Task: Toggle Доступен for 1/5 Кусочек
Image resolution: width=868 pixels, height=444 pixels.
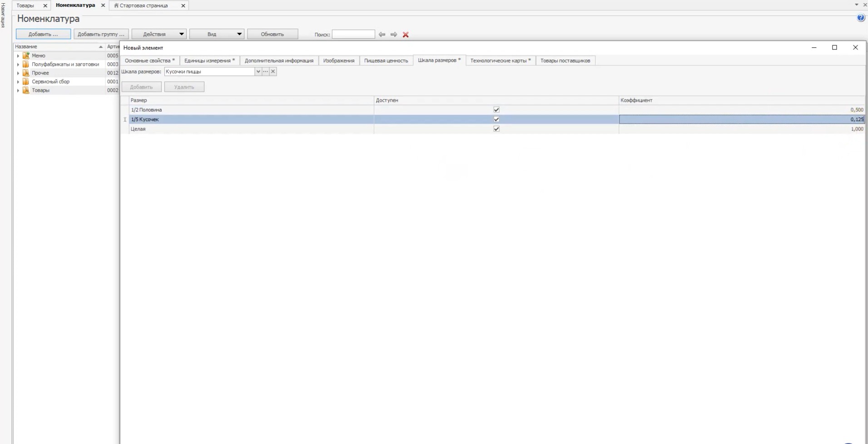Action: (496, 119)
